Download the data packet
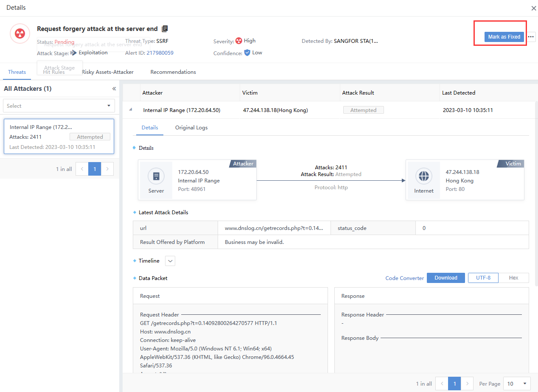Viewport: 538px width, 392px height. (446, 278)
